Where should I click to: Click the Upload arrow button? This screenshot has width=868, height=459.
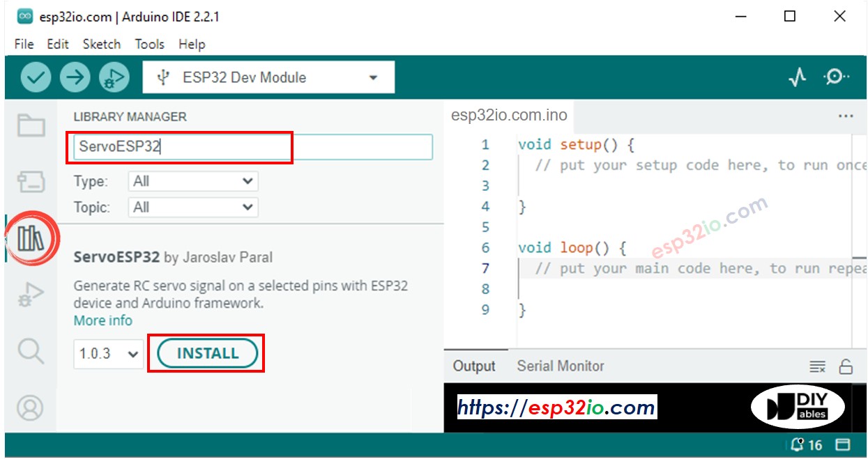click(x=75, y=77)
